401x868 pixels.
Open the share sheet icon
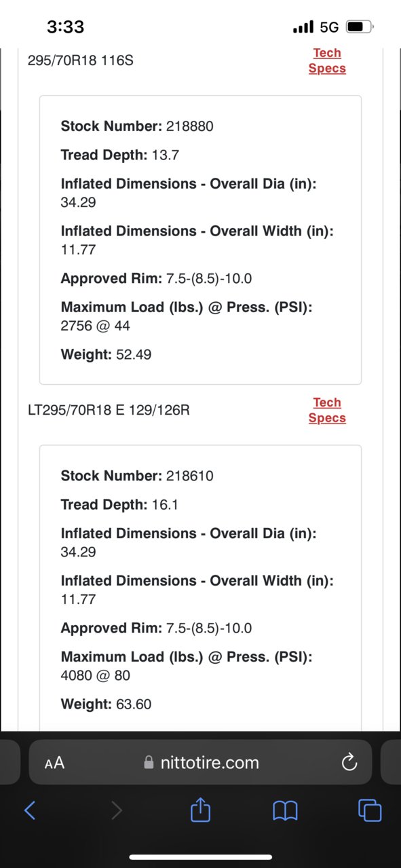tap(201, 809)
